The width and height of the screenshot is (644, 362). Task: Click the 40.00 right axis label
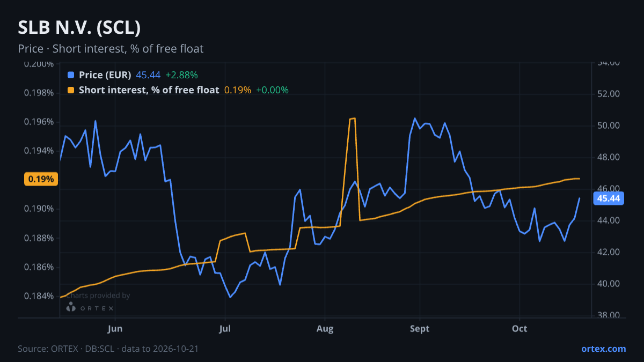(609, 284)
